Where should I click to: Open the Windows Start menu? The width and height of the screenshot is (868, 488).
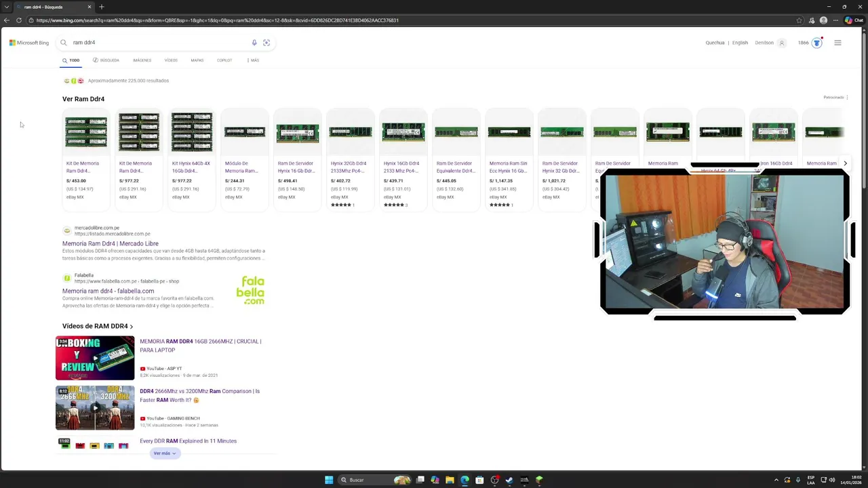[x=329, y=480]
